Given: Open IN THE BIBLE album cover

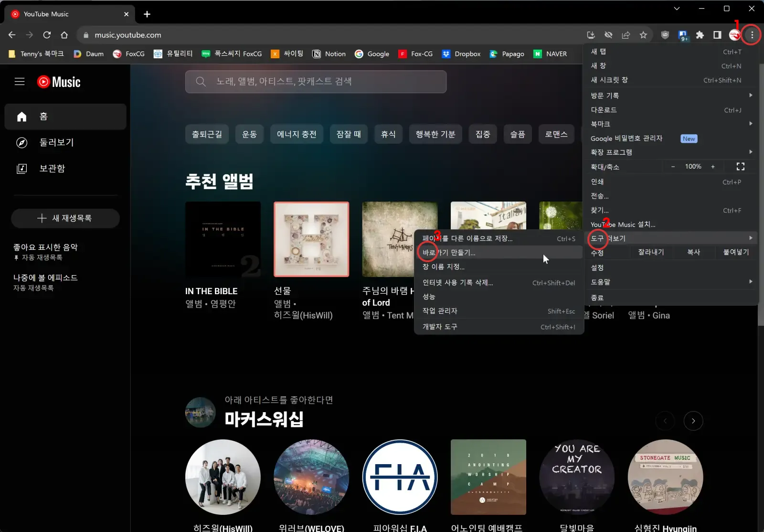Looking at the screenshot, I should [223, 239].
